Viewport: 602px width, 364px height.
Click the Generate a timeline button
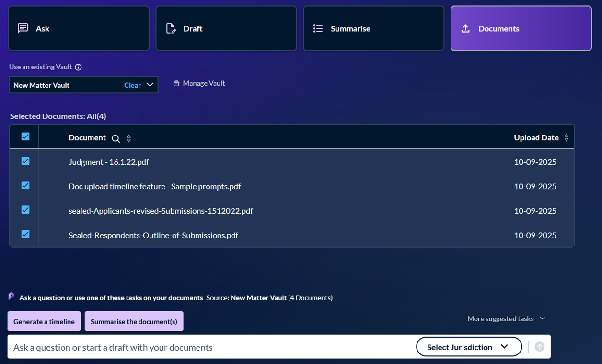coord(44,321)
